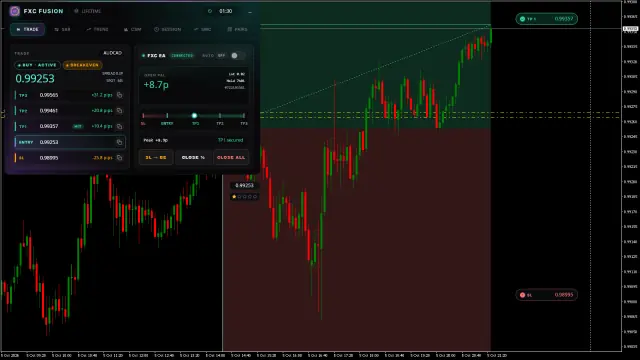Open the TREND tab
Image resolution: width=640 pixels, height=360 pixels.
tap(97, 29)
